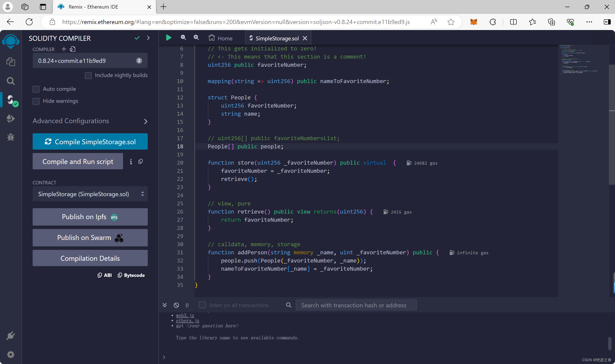Viewport: 615px width, 364px height.
Task: Open the File Explorer sidebar icon
Action: 11,62
